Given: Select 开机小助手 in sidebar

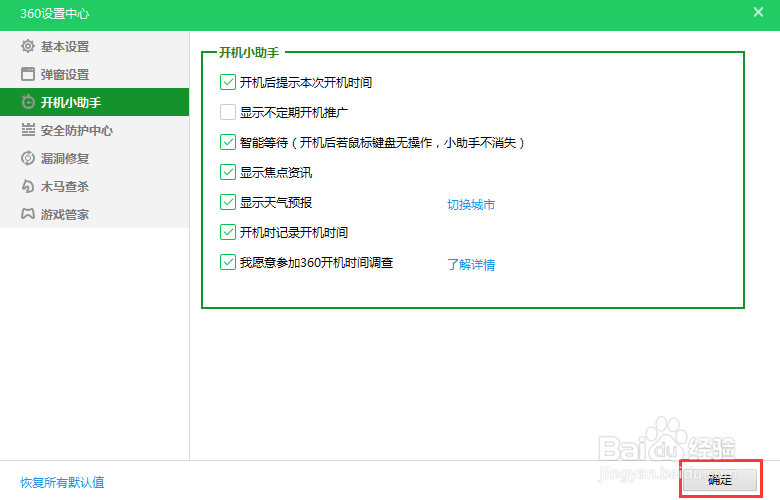Looking at the screenshot, I should [x=95, y=102].
